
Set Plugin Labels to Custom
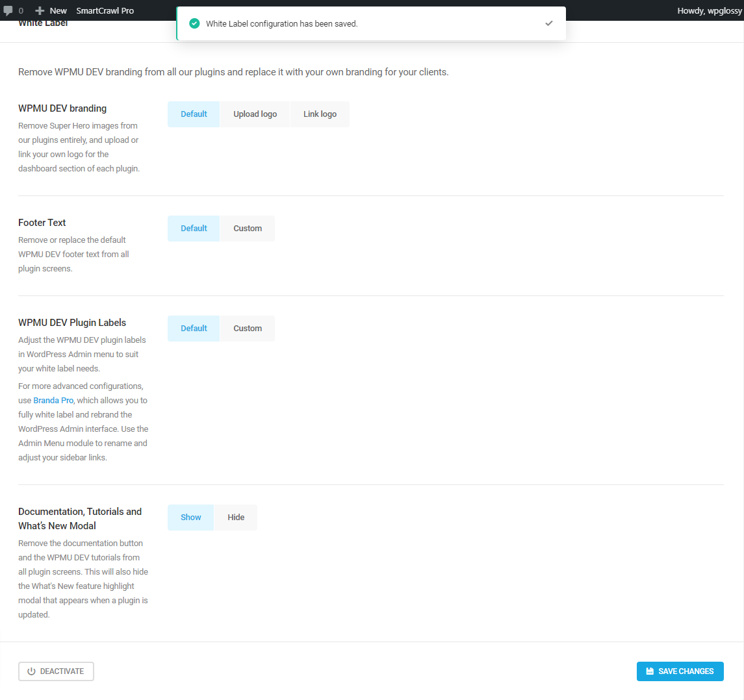point(247,328)
